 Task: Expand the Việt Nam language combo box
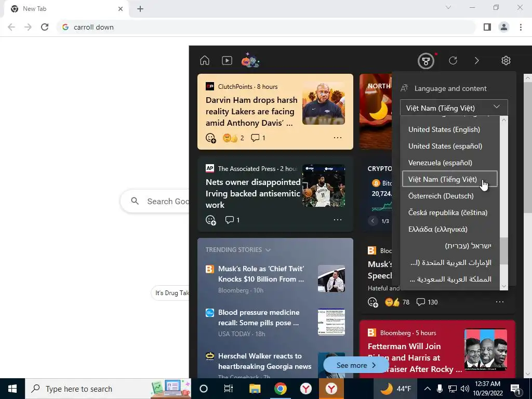tap(454, 108)
